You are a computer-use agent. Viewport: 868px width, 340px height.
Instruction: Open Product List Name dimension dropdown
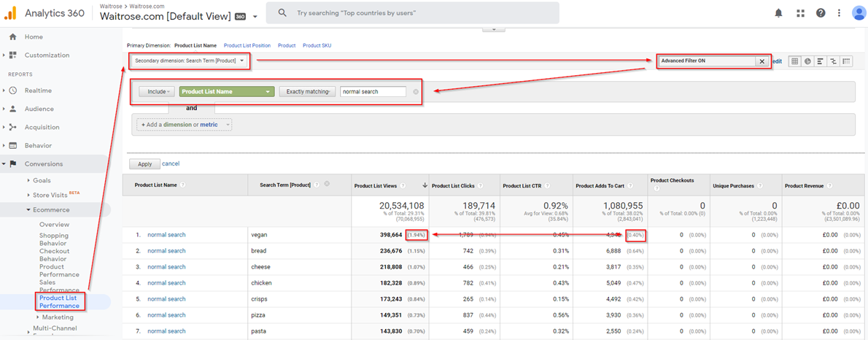coord(227,92)
